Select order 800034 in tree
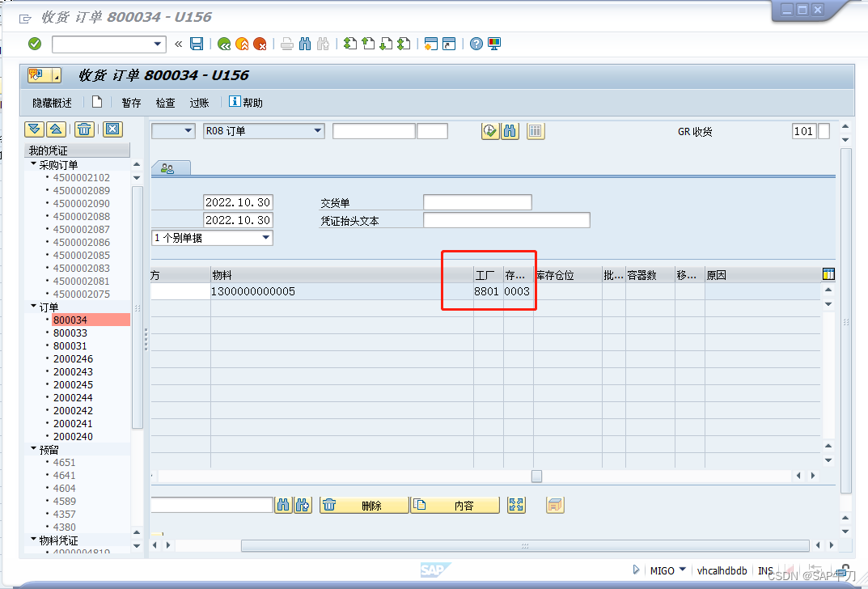 (70, 320)
